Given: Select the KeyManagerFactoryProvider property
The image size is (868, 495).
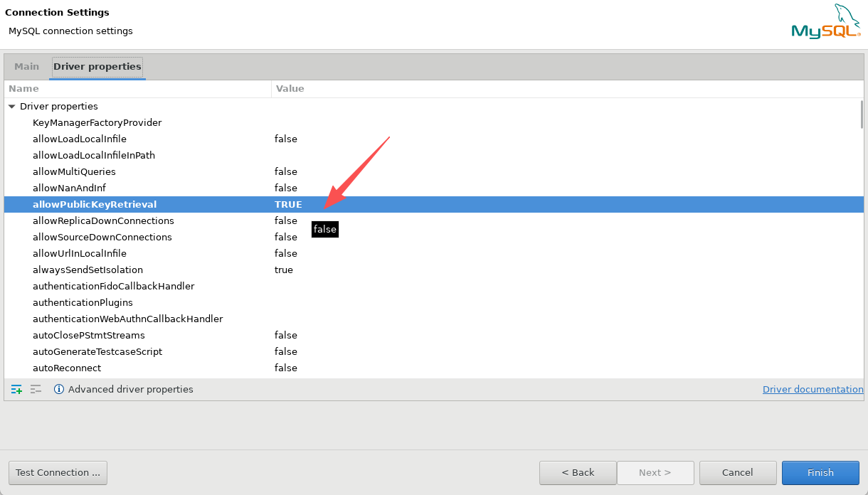Looking at the screenshot, I should (x=97, y=122).
